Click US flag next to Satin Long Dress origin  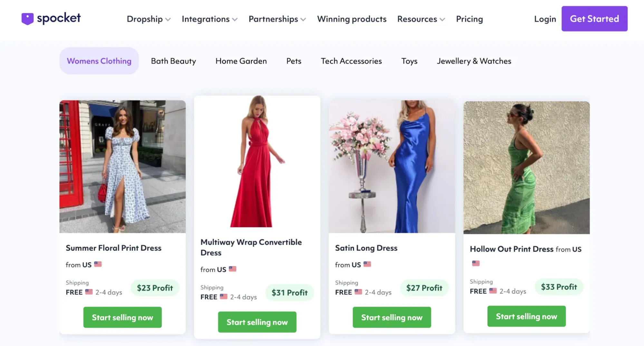click(x=367, y=264)
